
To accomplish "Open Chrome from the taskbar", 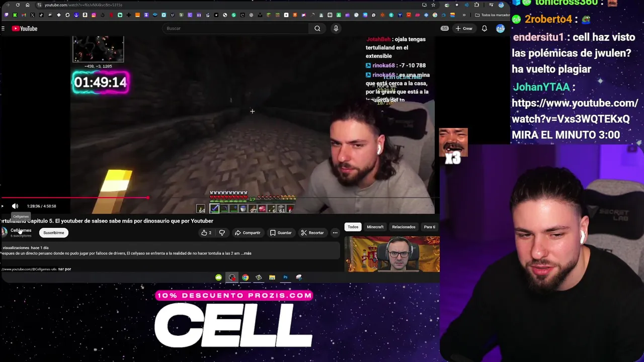I will tap(245, 278).
